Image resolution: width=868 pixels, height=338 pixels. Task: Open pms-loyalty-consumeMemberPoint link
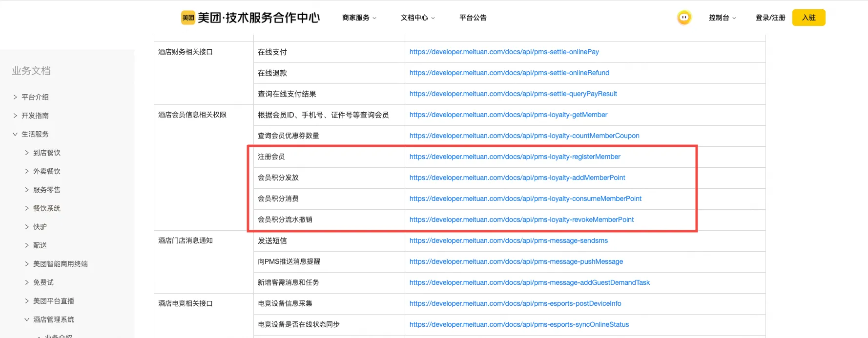525,199
